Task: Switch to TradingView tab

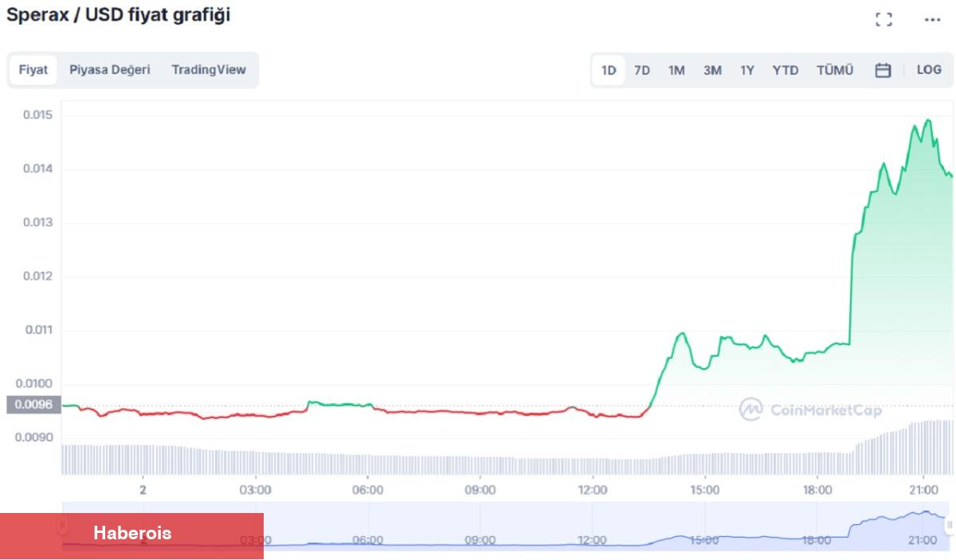Action: 209,69
